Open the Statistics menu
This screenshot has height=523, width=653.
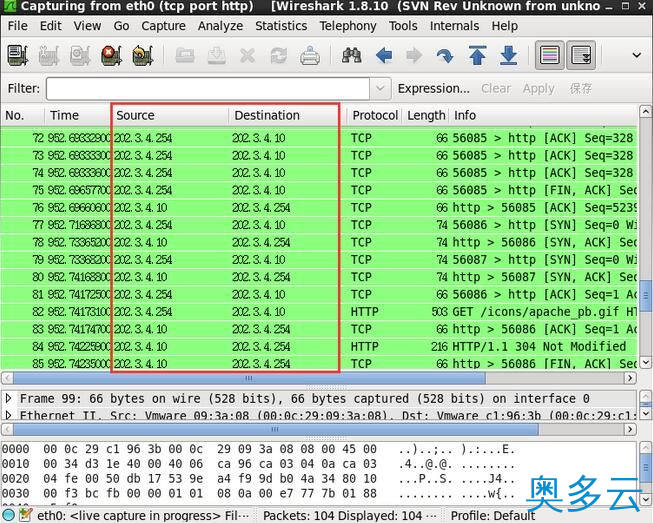[x=281, y=26]
